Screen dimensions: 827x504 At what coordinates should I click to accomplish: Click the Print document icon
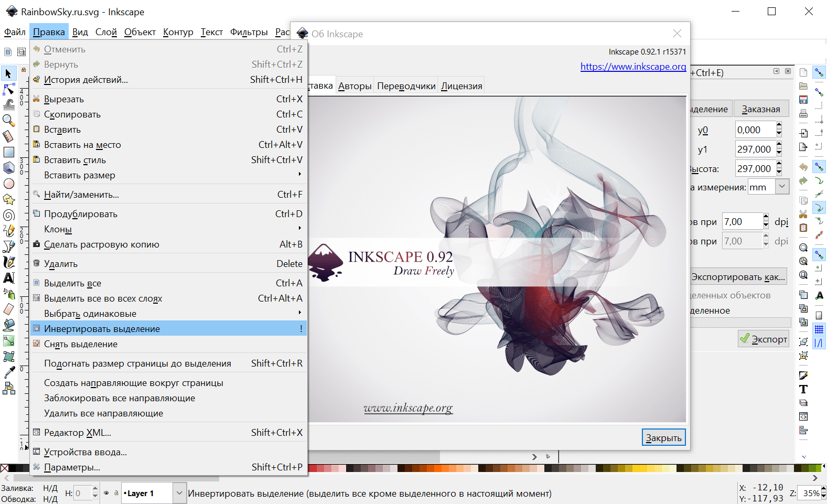pos(803,113)
